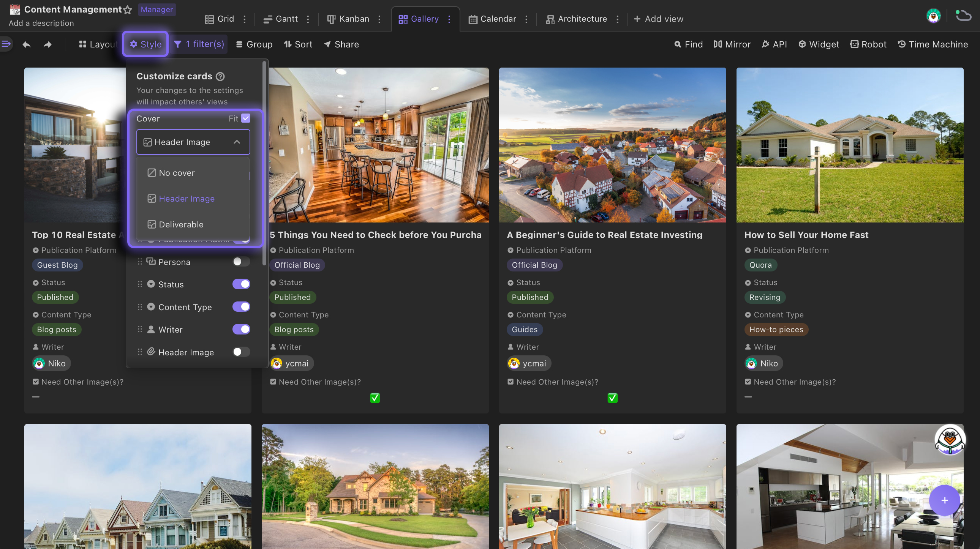Click the Share button
The image size is (980, 549).
pyautogui.click(x=341, y=44)
